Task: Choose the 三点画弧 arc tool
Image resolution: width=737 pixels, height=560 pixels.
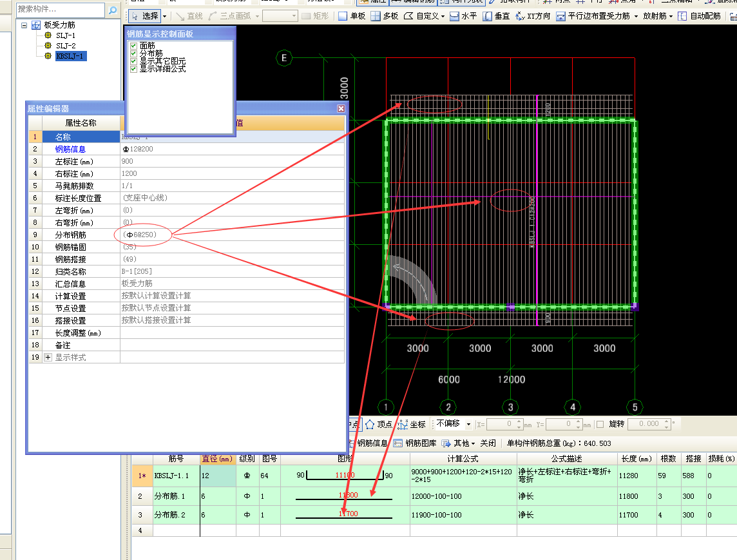Action: [x=230, y=17]
